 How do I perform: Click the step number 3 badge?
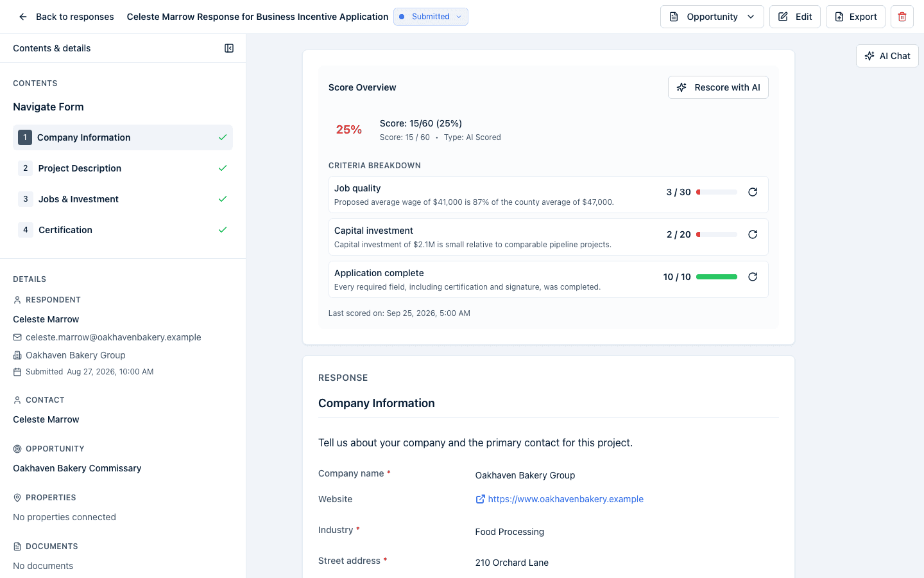pyautogui.click(x=26, y=199)
